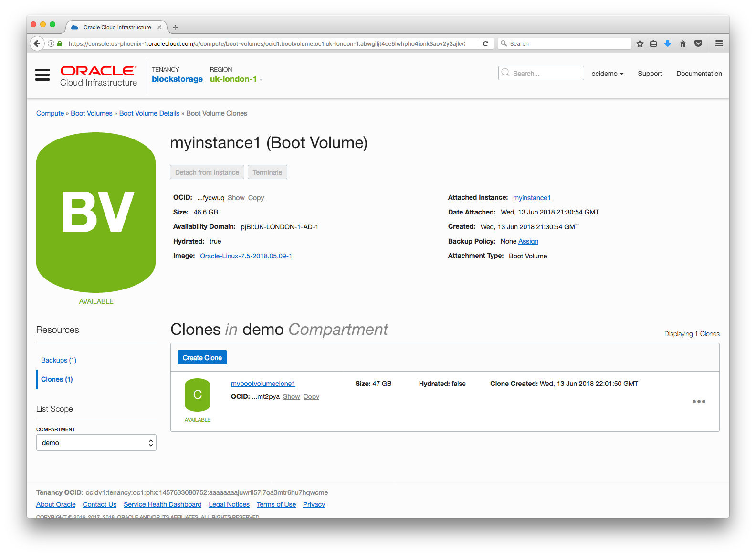Open the Support menu item
Screen dimensions: 756x556
[x=650, y=74]
